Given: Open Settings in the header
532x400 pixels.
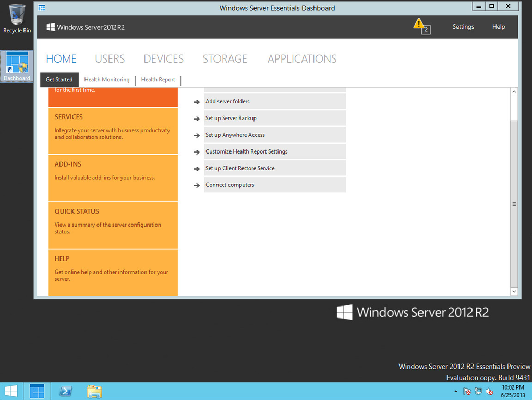Looking at the screenshot, I should [463, 27].
